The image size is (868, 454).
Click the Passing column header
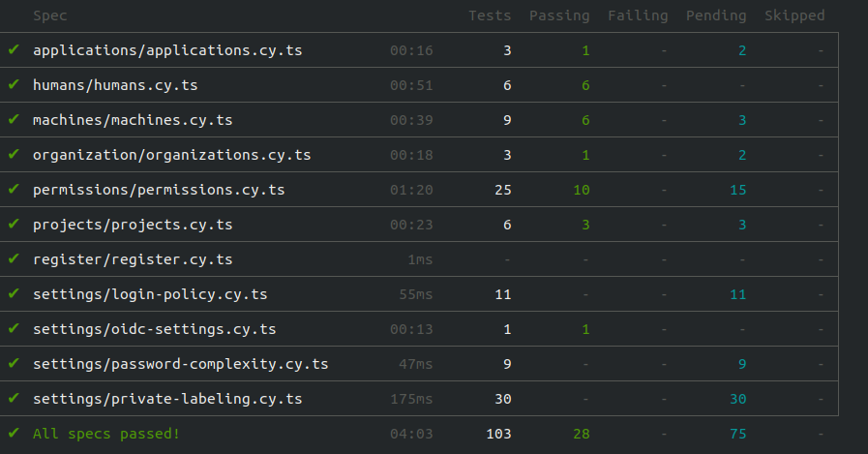pyautogui.click(x=559, y=15)
